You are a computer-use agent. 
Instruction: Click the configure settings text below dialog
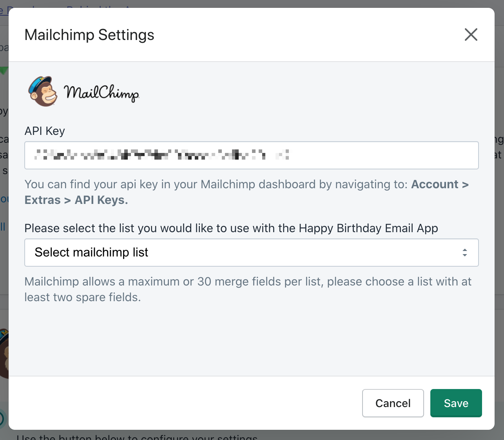point(137,436)
